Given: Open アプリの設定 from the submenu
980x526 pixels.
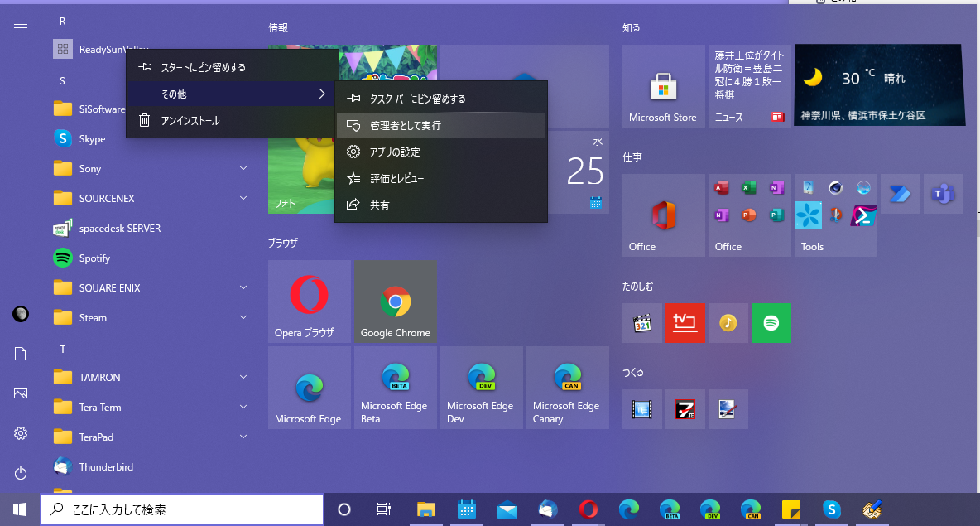Looking at the screenshot, I should 440,152.
